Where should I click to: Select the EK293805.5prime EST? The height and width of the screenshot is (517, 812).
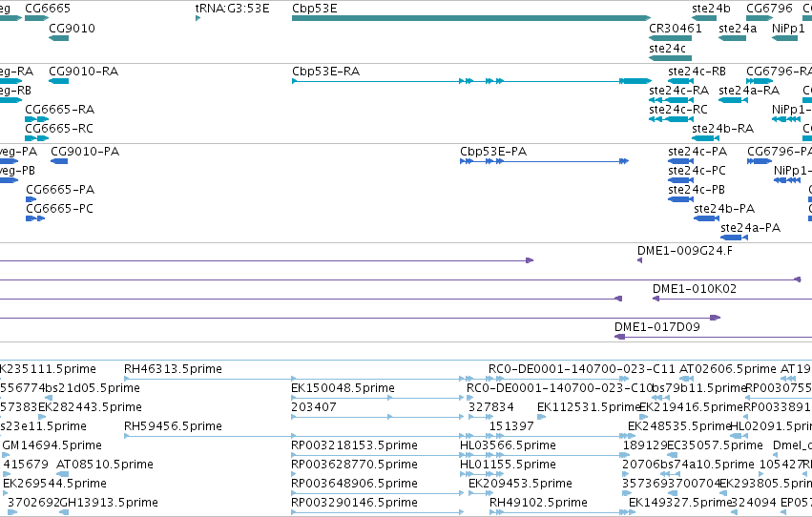(x=723, y=494)
